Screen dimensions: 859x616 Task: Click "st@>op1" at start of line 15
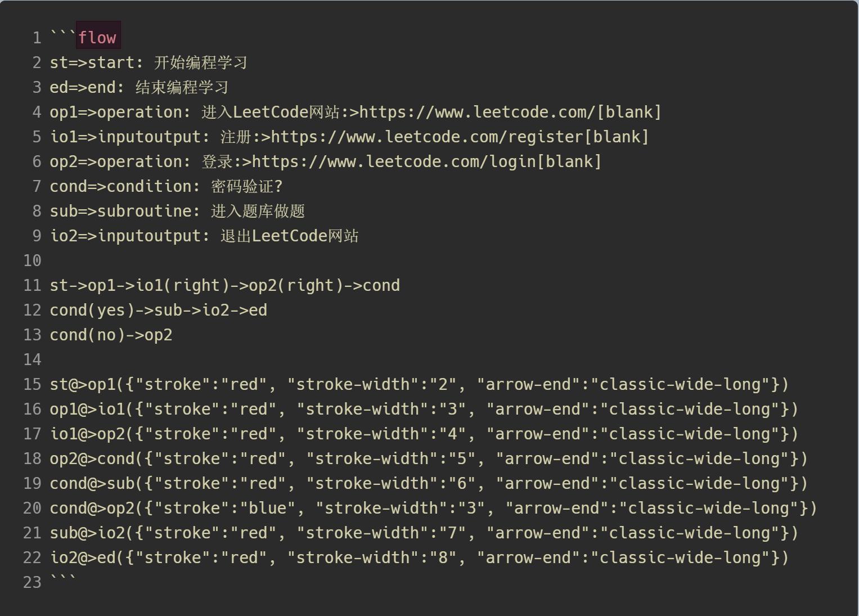82,384
